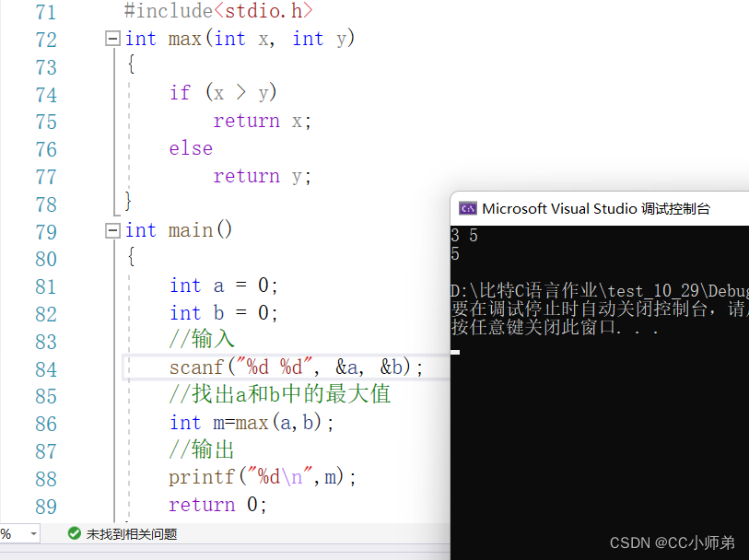Click 'int main()' on line 79
This screenshot has width=749, height=560.
click(179, 230)
